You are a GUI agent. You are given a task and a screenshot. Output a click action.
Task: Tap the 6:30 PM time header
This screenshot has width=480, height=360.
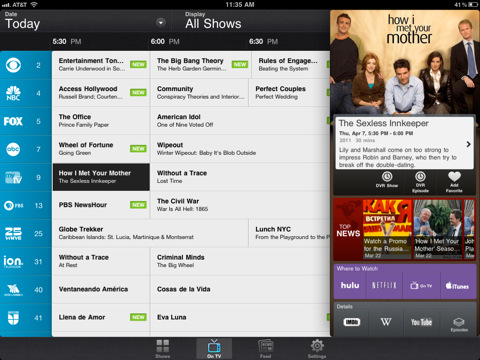tap(263, 42)
